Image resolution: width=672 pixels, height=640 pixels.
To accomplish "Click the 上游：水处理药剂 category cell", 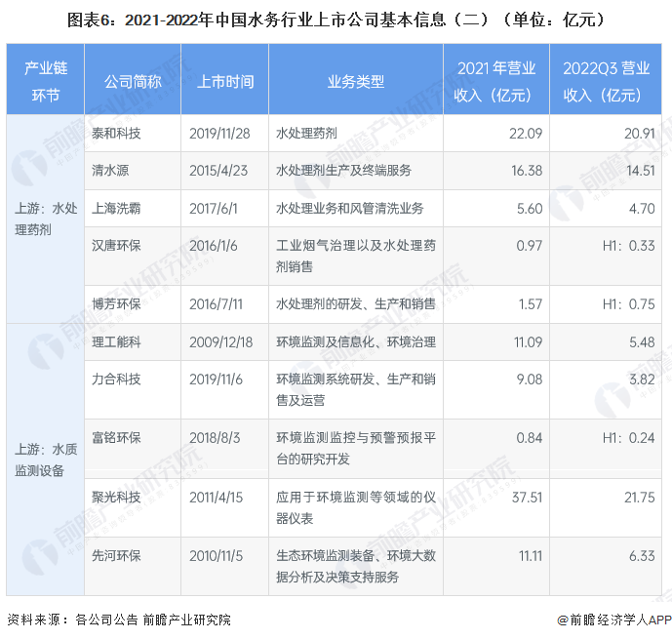I will tap(45, 220).
